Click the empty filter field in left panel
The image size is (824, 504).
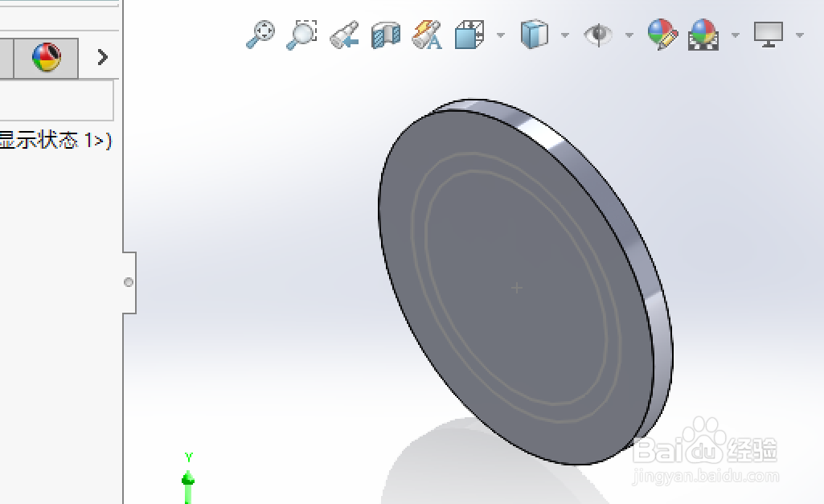pyautogui.click(x=55, y=100)
